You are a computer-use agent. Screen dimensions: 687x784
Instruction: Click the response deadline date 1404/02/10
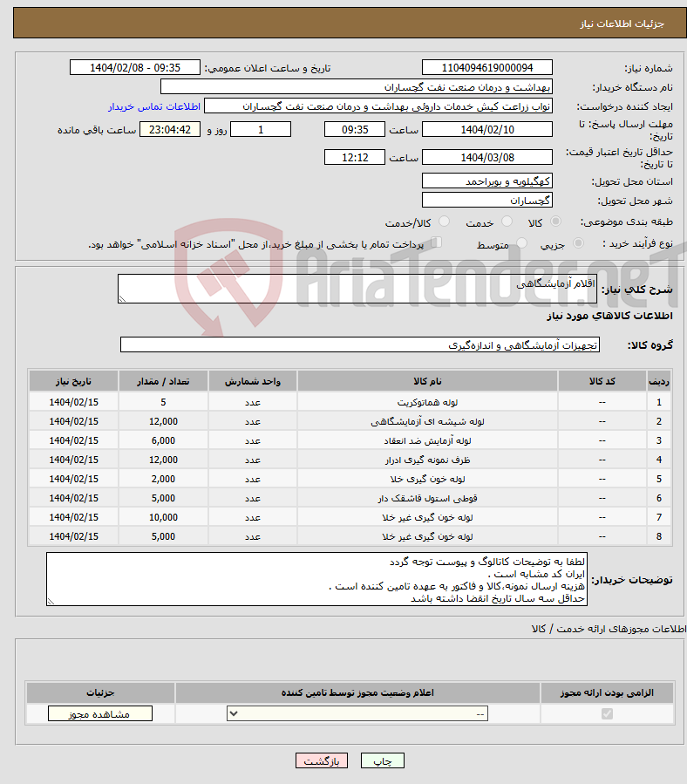pos(487,129)
